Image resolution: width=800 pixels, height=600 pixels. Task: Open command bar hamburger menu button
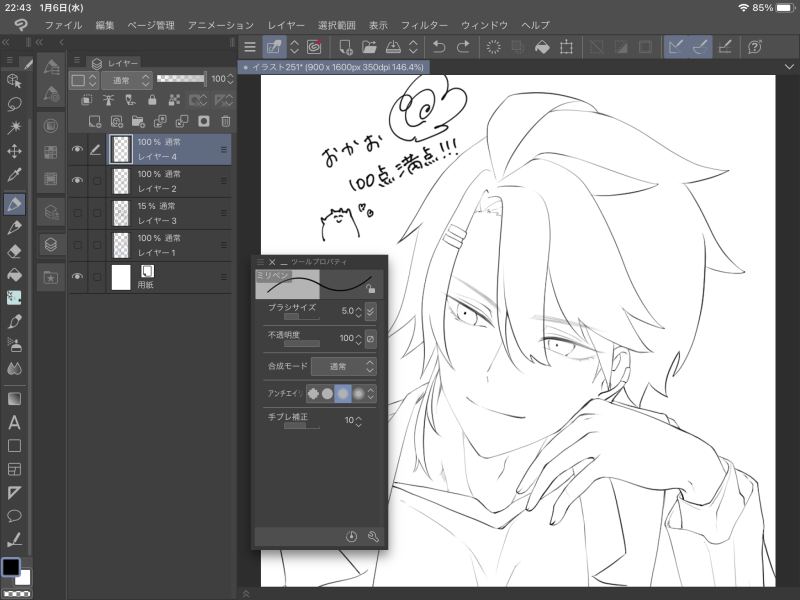(x=250, y=47)
